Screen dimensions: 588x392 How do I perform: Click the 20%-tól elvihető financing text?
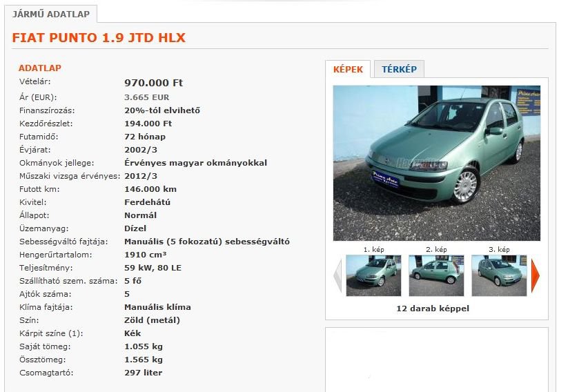point(162,110)
